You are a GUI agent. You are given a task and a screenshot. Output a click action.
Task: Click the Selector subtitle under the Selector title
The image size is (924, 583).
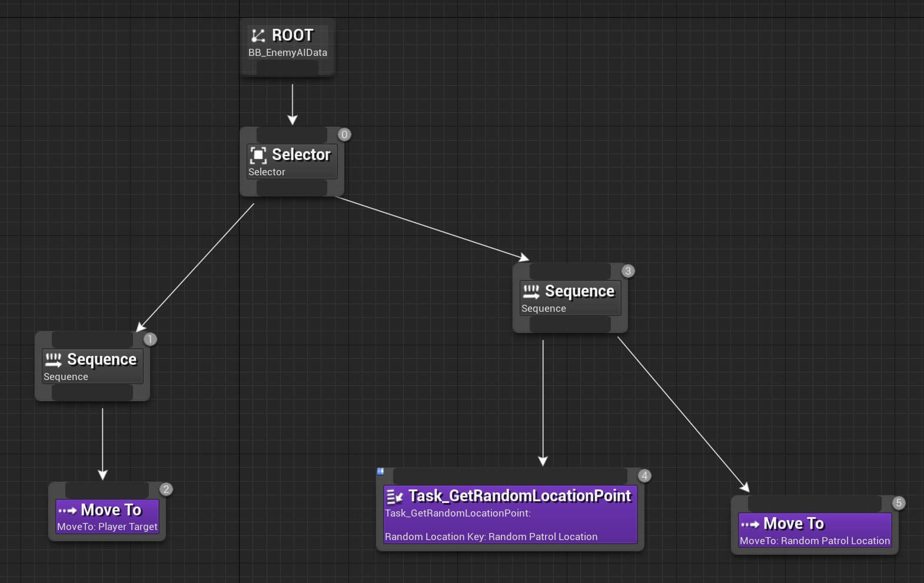pyautogui.click(x=267, y=172)
